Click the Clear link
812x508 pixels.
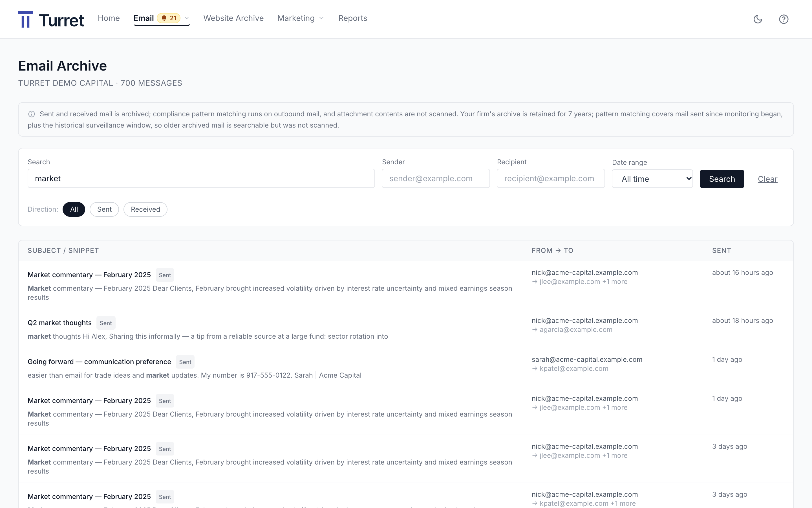click(767, 179)
